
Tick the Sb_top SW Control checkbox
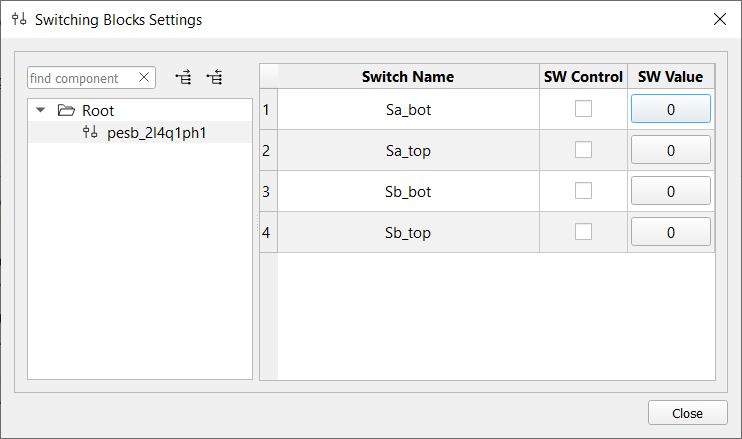[x=583, y=232]
